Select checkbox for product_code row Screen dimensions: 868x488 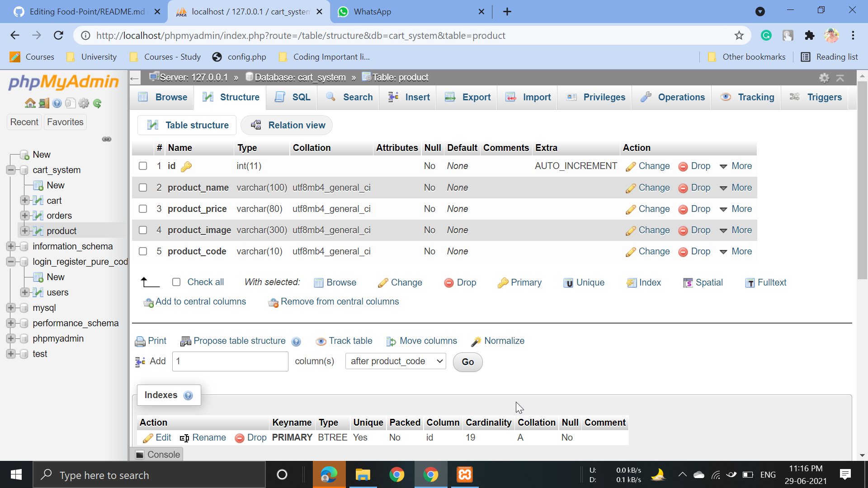click(143, 251)
